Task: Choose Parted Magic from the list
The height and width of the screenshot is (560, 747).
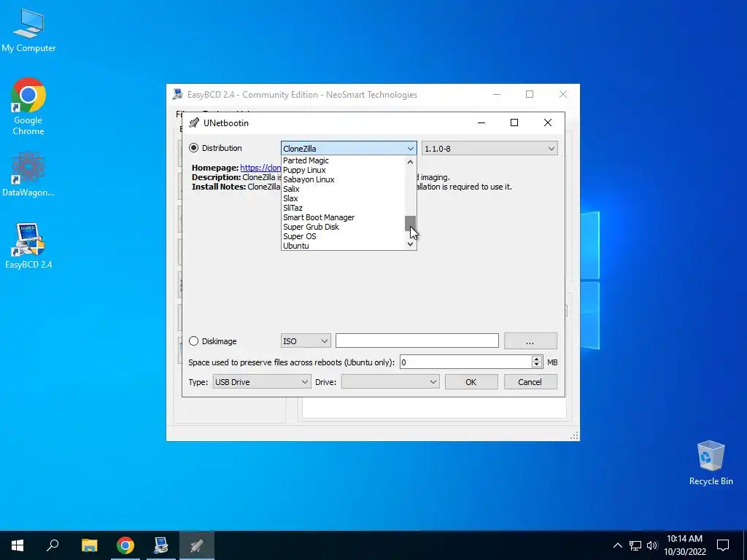Action: point(343,160)
